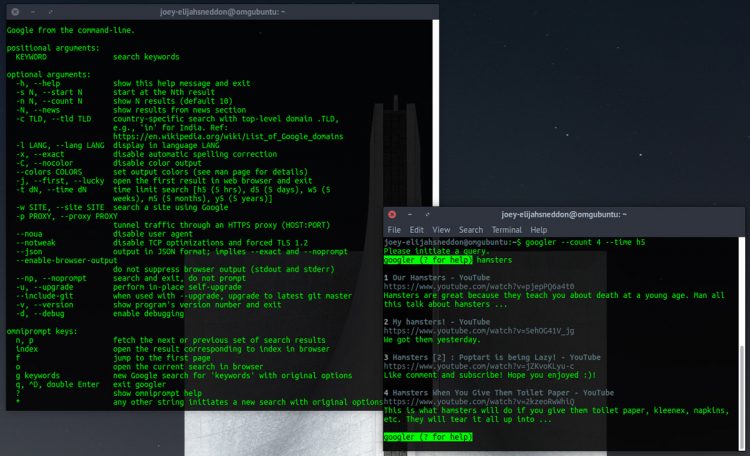Click the Wikipedia List_of_Google_domains URL
The height and width of the screenshot is (456, 750).
tap(228, 136)
